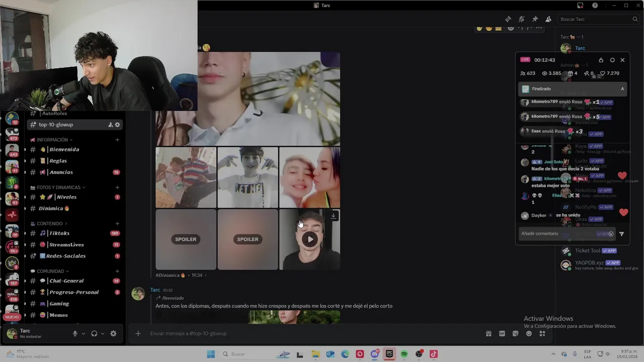Add channel to INFORMACIÓN with plus icon
This screenshot has height=362, width=644.
click(117, 140)
